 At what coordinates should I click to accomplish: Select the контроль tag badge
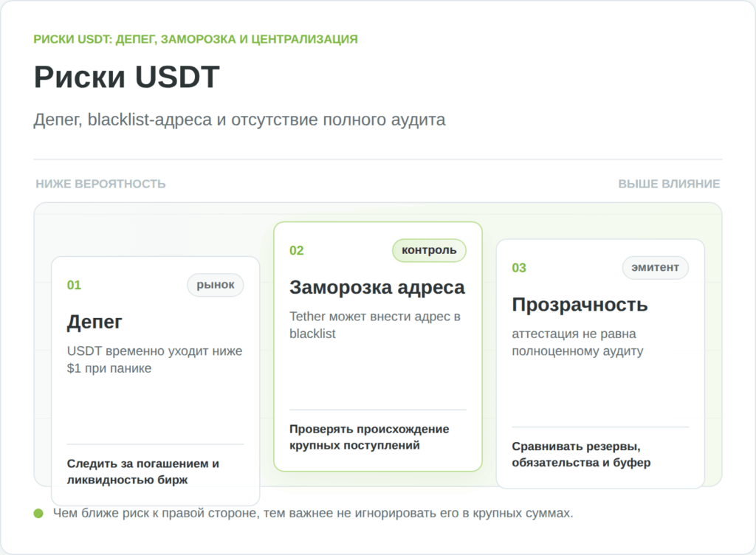click(x=429, y=250)
